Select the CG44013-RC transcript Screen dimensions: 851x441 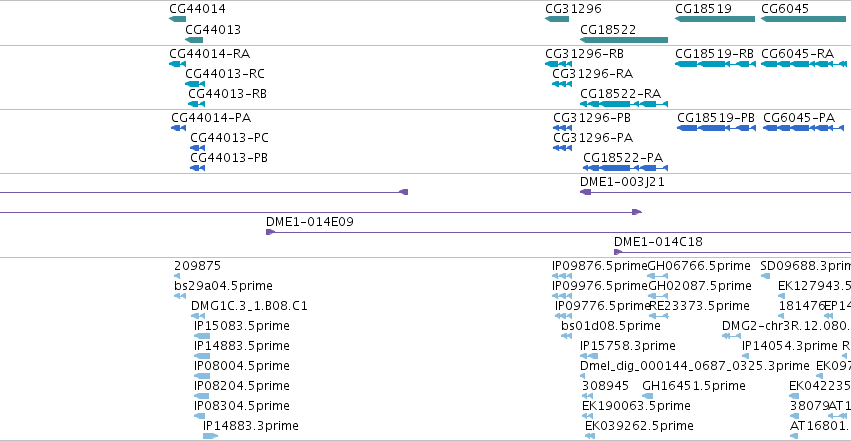195,84
